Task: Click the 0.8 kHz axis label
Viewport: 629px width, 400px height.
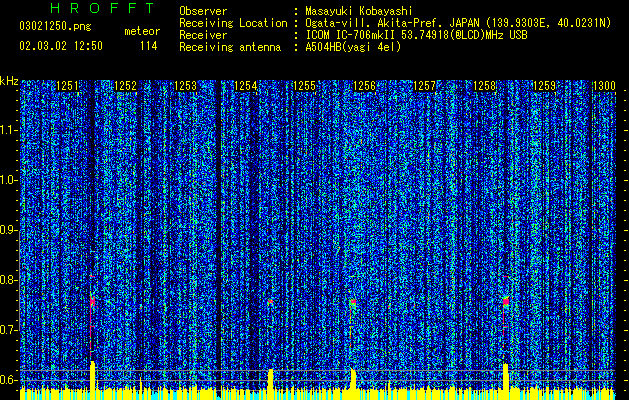Action: (x=9, y=280)
